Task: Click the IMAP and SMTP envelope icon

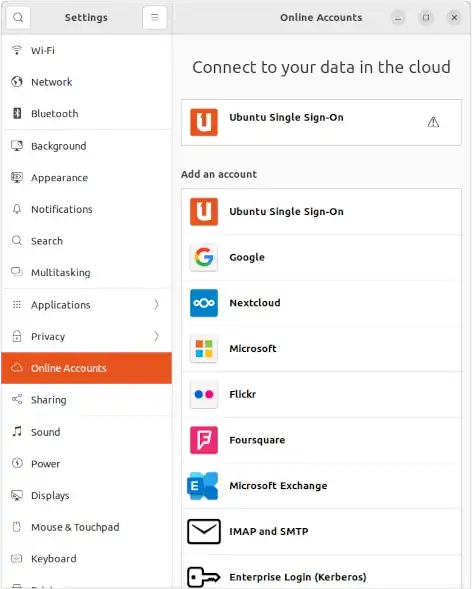Action: pyautogui.click(x=204, y=531)
